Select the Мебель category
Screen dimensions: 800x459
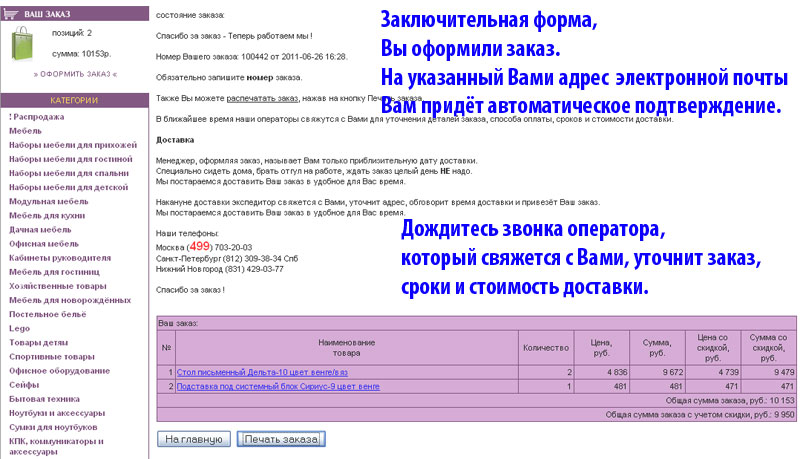26,131
